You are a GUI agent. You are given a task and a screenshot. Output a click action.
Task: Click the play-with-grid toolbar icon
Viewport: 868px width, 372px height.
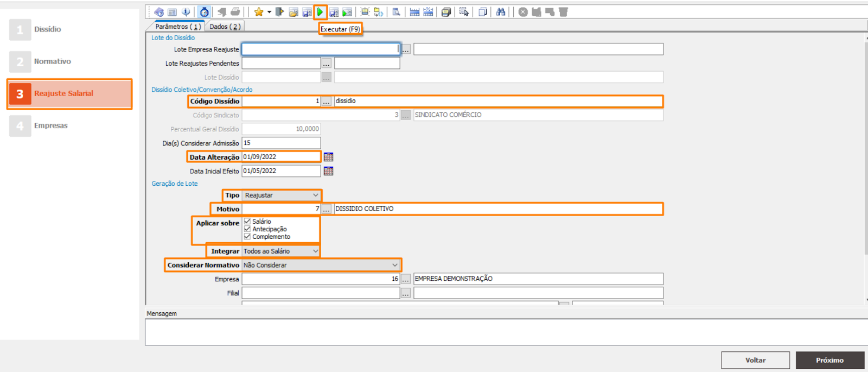[x=347, y=12]
